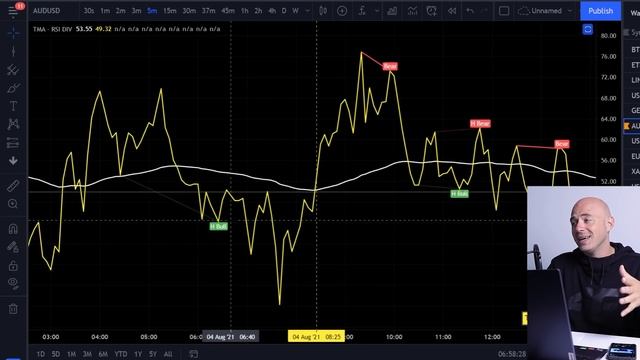
Task: Select the ruler measure tool
Action: [13, 186]
